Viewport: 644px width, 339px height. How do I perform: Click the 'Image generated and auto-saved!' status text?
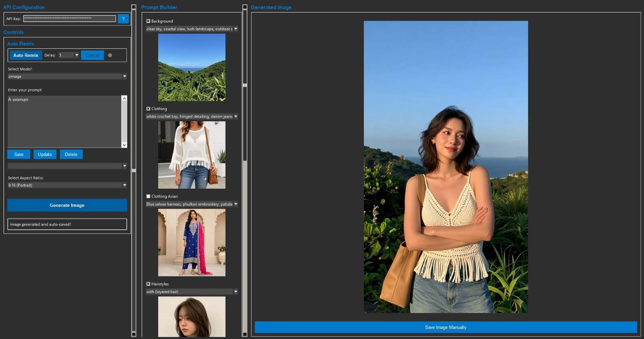pos(40,225)
